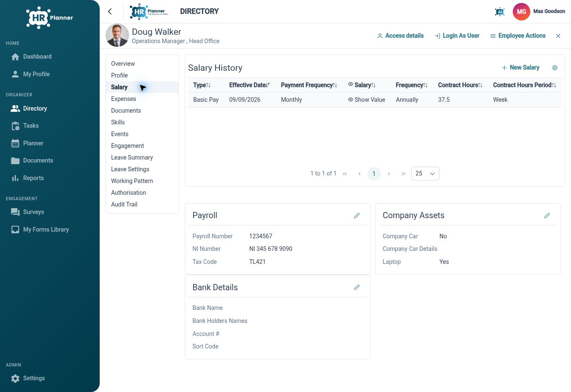The height and width of the screenshot is (392, 571).
Task: Sort by Effective Date column
Action: tap(249, 85)
